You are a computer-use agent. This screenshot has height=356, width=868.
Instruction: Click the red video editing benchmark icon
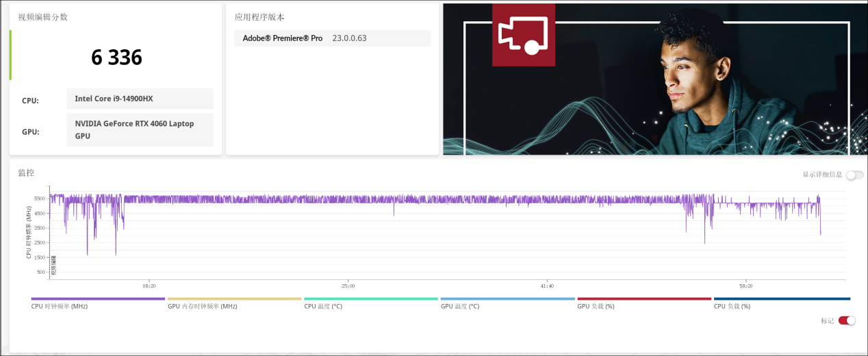pos(523,36)
